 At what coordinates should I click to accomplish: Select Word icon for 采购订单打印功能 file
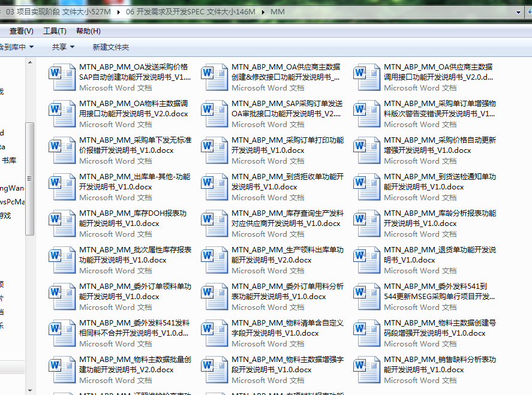pos(214,150)
